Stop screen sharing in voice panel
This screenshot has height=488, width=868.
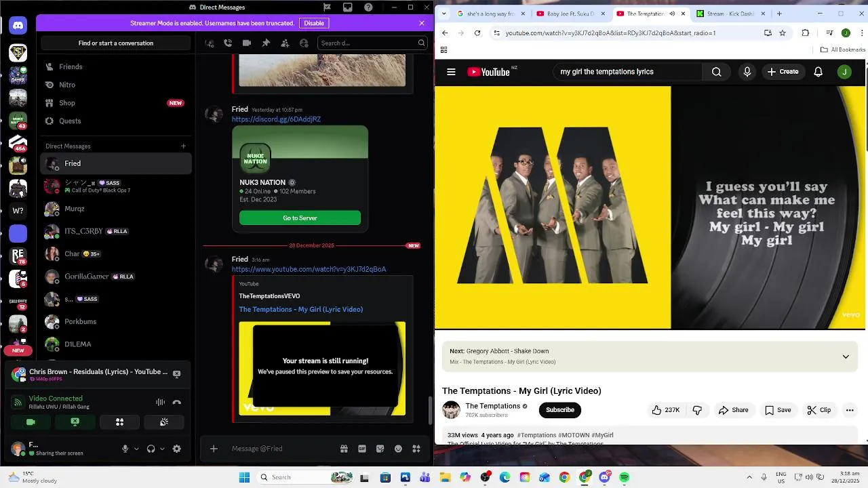pyautogui.click(x=75, y=422)
